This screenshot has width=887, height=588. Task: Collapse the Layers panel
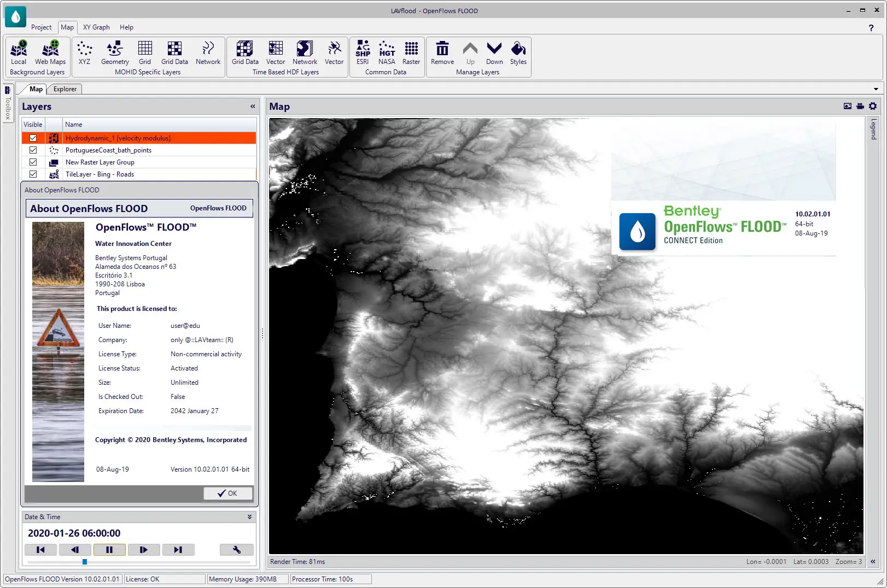click(253, 107)
